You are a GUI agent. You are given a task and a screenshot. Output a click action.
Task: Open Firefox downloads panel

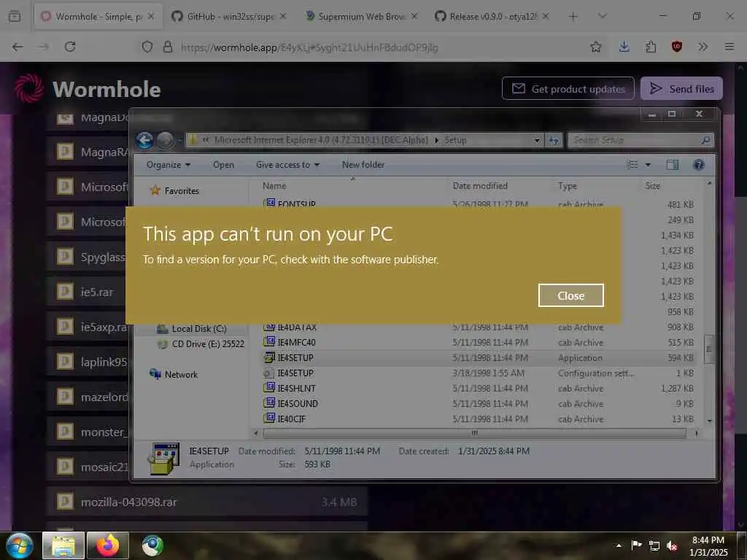(624, 47)
